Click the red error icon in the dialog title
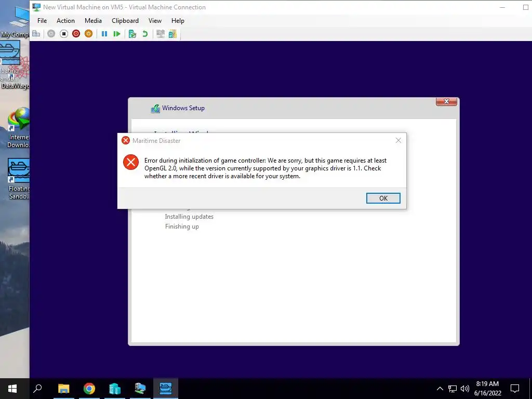 point(126,140)
